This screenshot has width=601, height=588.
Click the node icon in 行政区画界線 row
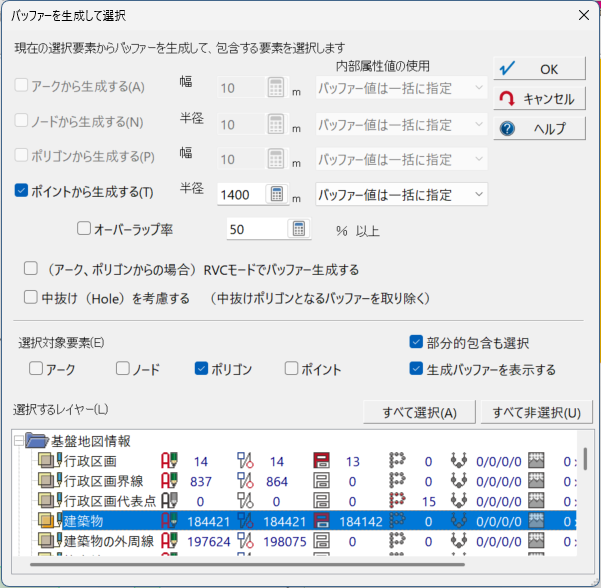(245, 481)
